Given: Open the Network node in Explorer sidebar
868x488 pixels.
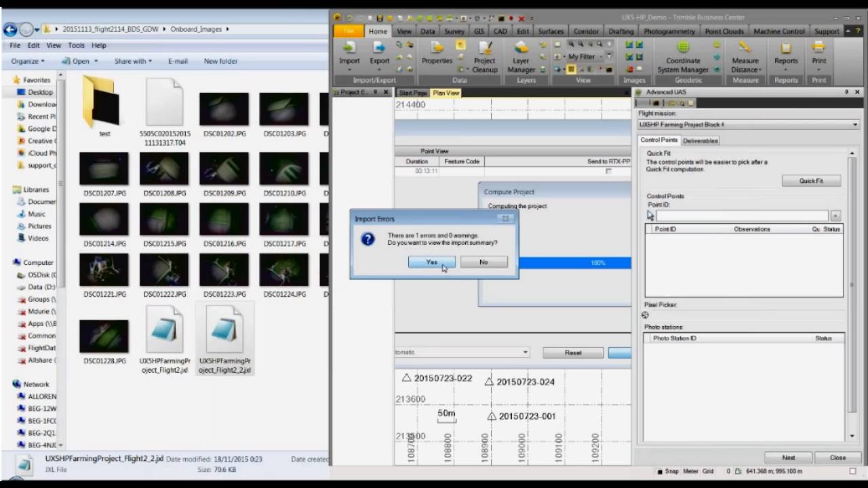Looking at the screenshot, I should (36, 384).
